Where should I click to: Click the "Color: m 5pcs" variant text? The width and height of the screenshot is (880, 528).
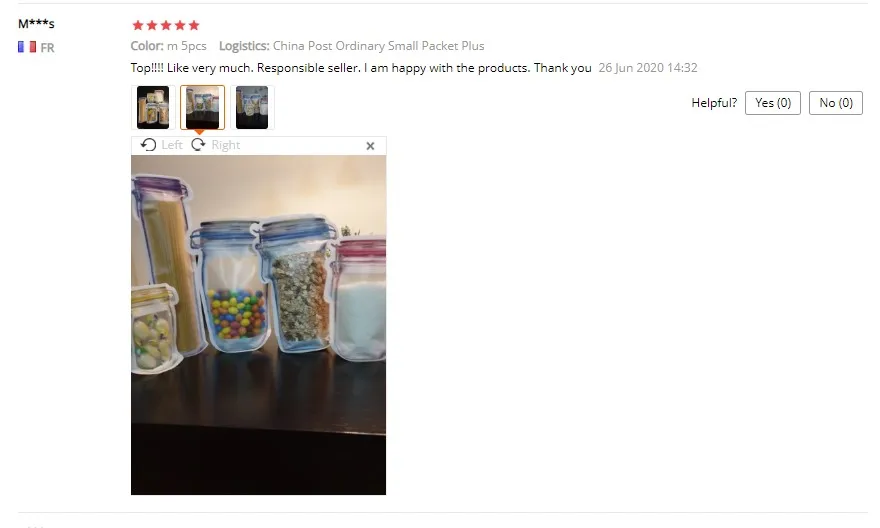pos(168,46)
